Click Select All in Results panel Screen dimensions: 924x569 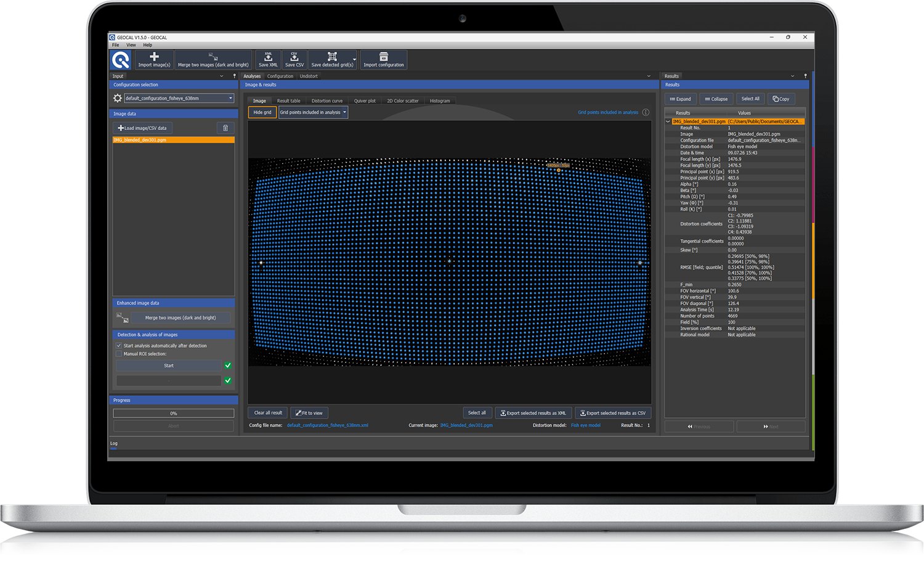click(x=750, y=99)
